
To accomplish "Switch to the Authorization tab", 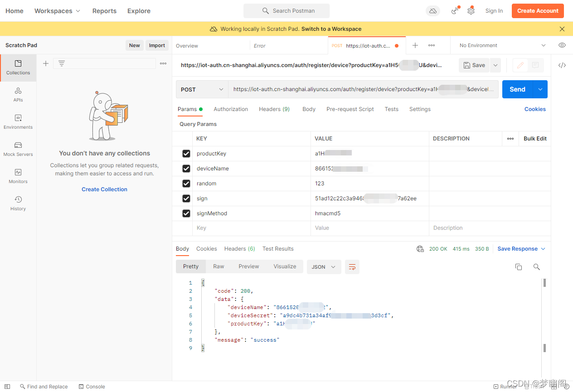I will coord(231,109).
